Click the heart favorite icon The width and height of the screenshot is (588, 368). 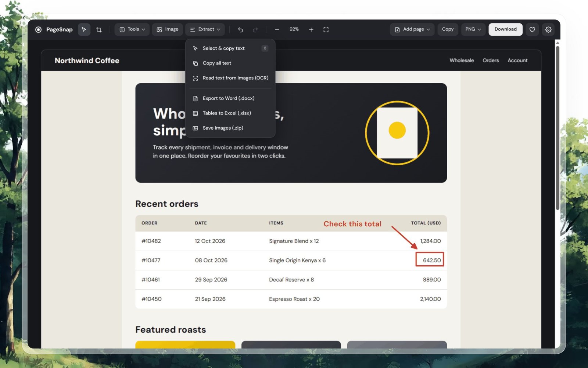(x=532, y=29)
